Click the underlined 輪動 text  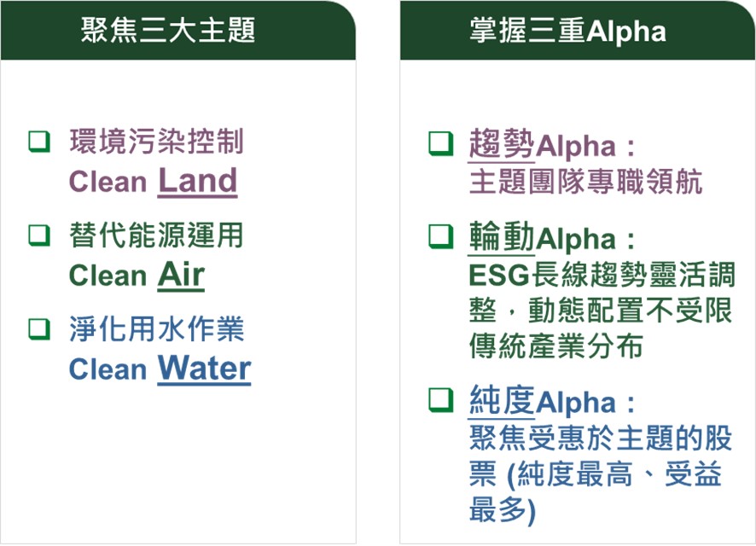point(502,237)
